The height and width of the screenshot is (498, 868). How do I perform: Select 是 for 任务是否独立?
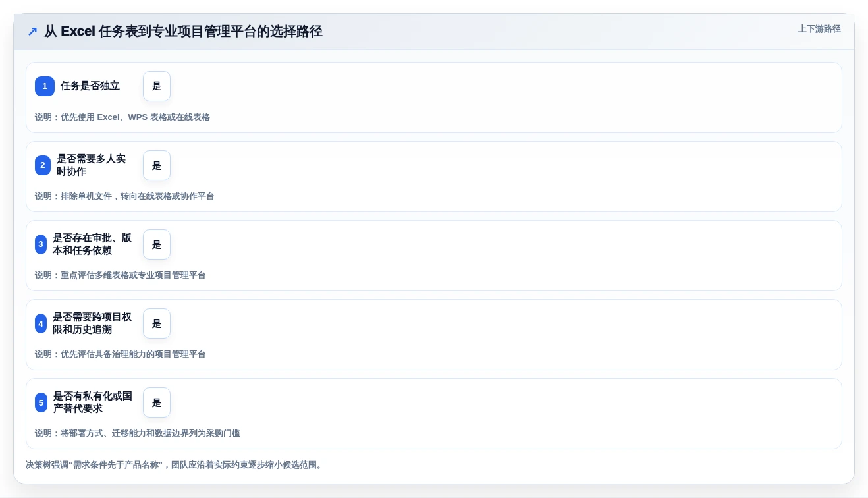(157, 86)
